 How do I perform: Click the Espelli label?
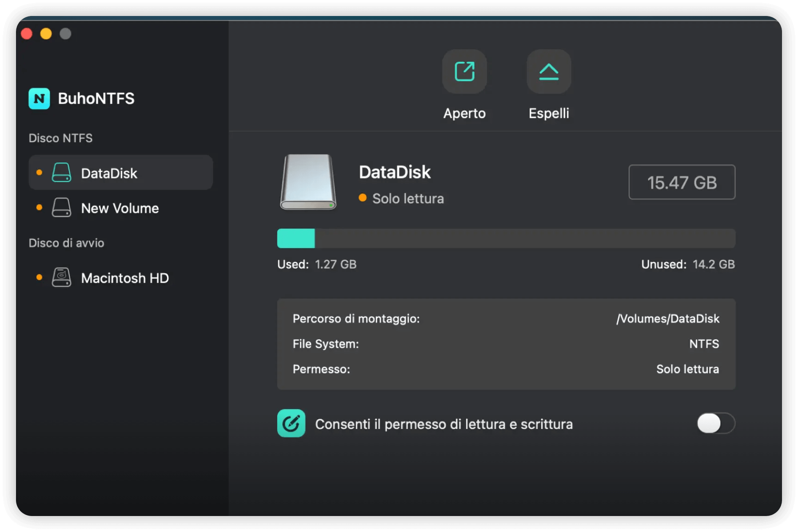[x=549, y=113]
